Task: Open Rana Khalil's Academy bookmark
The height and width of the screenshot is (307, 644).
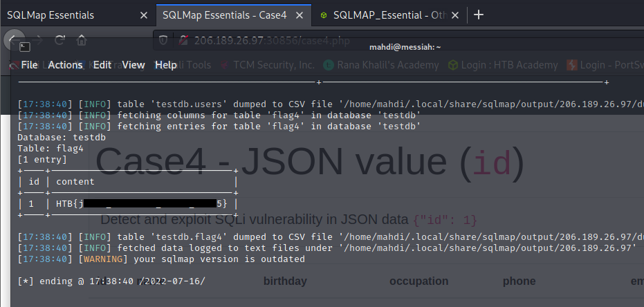Action: pos(380,65)
